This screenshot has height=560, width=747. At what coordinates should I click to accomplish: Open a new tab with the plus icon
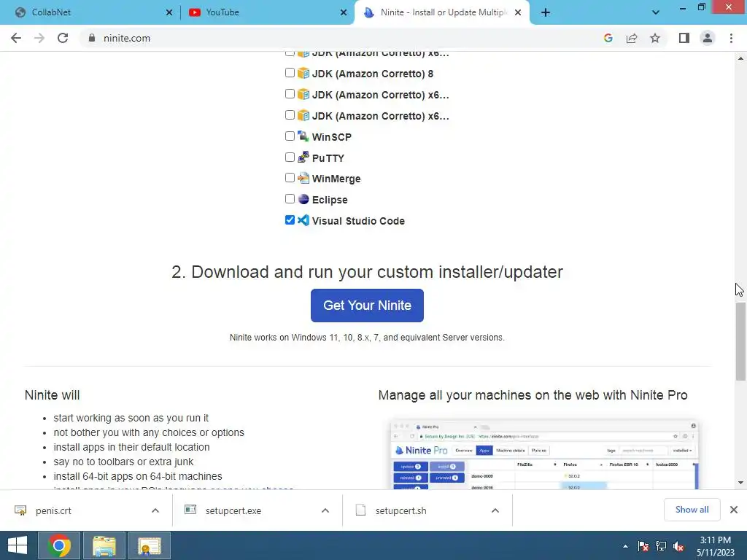[x=546, y=12]
